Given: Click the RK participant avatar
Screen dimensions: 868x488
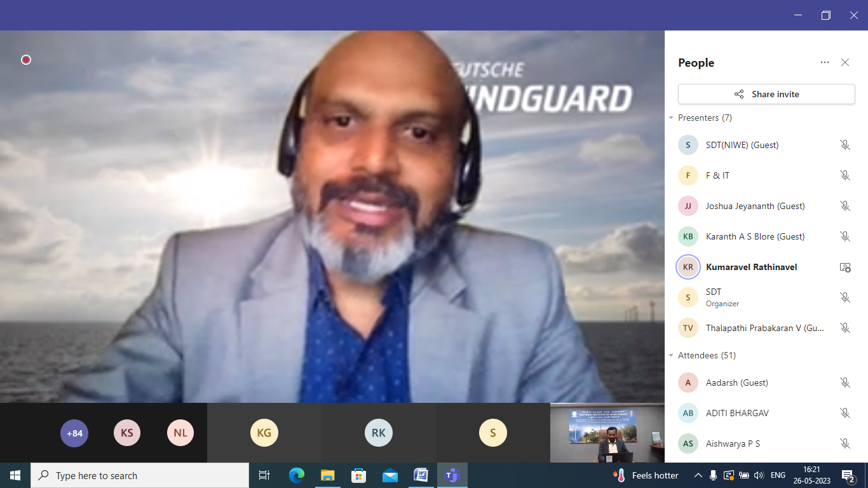Looking at the screenshot, I should [379, 433].
